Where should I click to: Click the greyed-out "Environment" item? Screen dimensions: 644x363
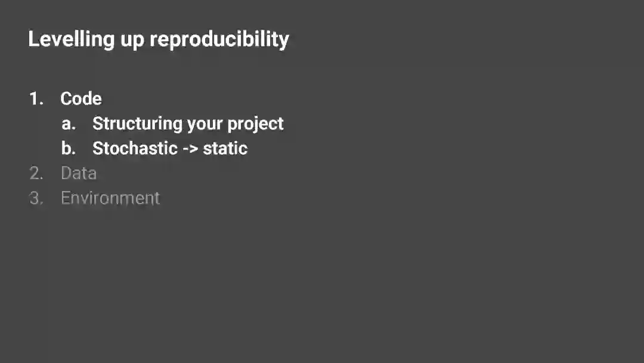pyautogui.click(x=110, y=198)
